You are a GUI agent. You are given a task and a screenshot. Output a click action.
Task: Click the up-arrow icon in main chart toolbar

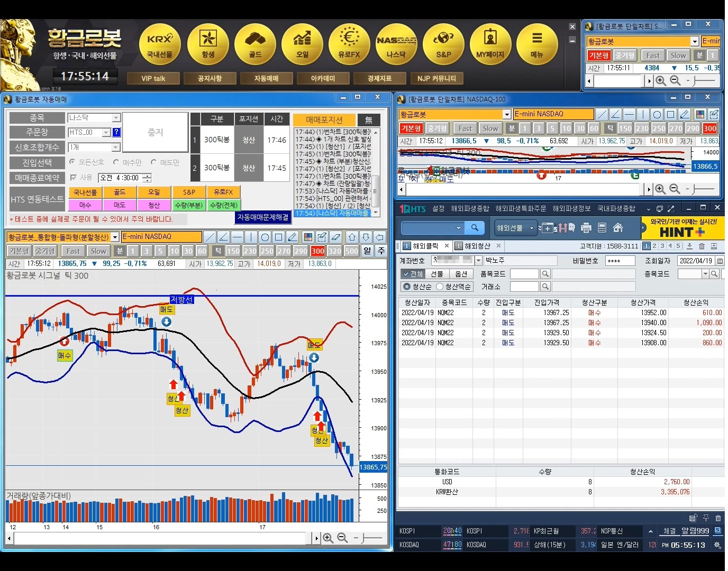coord(352,237)
